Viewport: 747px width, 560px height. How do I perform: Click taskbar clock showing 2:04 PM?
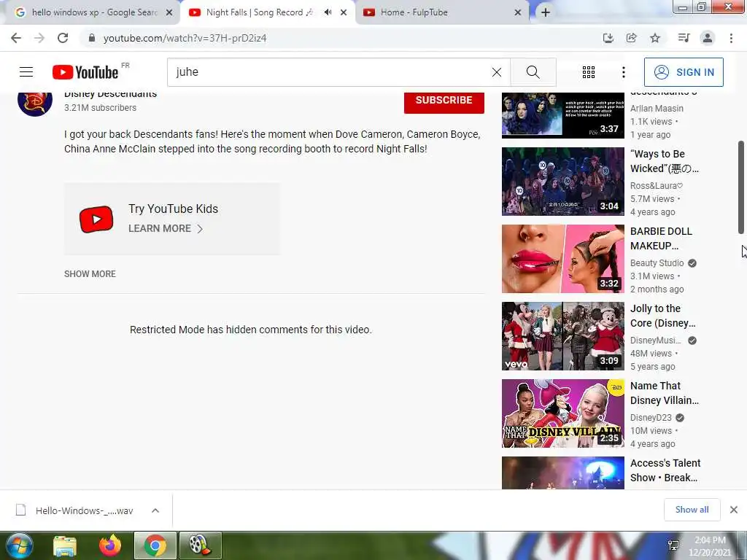[710, 546]
